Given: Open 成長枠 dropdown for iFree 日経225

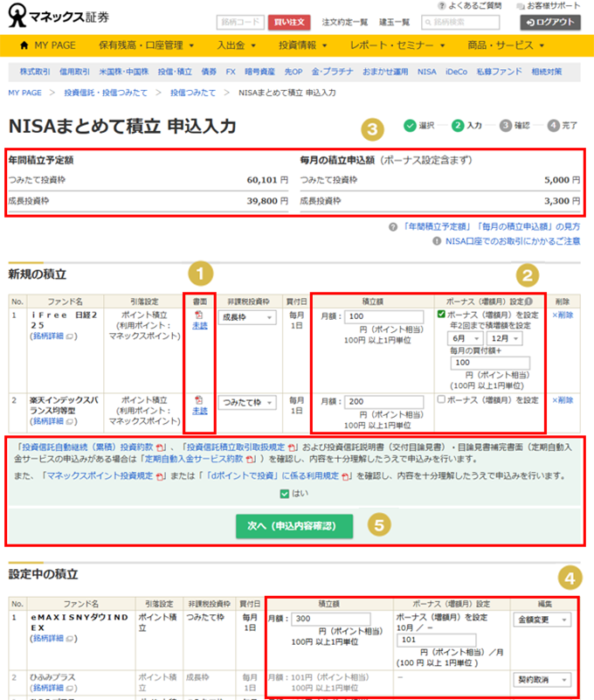Looking at the screenshot, I should pos(247,317).
